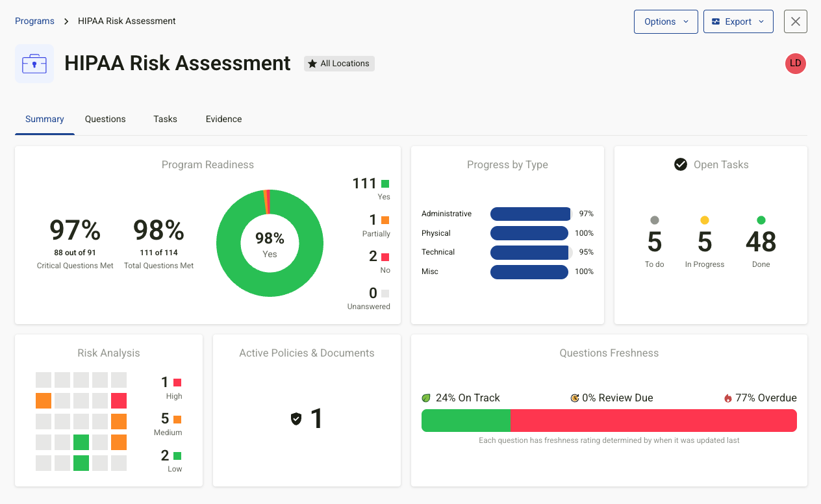
Task: Click the red High risk legend swatch
Action: pos(177,383)
